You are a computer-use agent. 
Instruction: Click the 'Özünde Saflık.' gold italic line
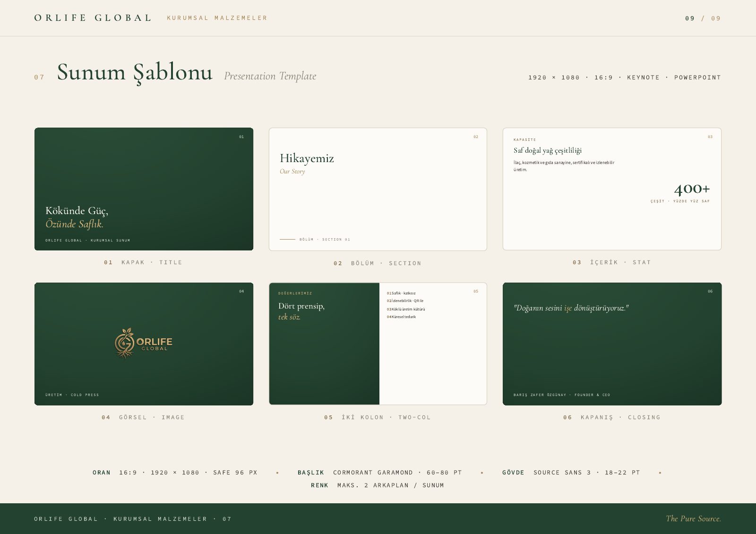pos(75,224)
